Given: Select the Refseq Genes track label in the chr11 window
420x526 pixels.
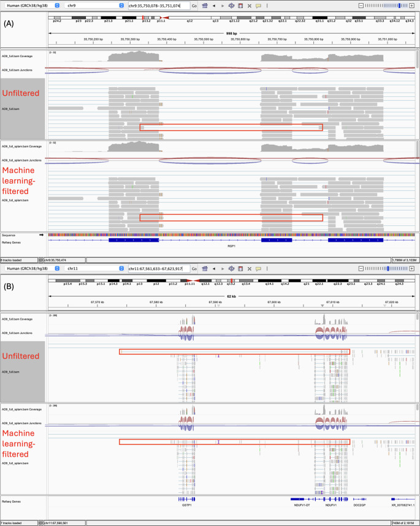Looking at the screenshot, I should (12, 501).
